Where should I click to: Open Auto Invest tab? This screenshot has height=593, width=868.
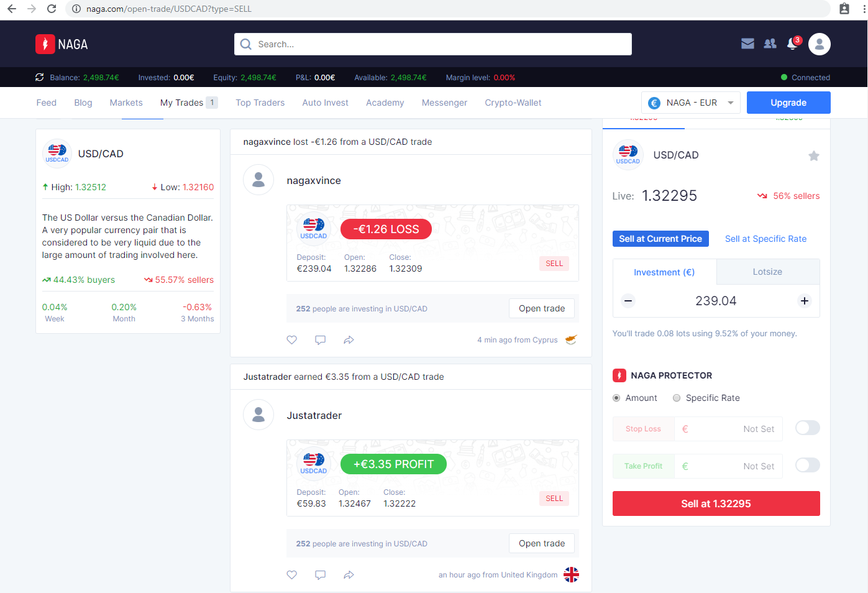pyautogui.click(x=326, y=103)
